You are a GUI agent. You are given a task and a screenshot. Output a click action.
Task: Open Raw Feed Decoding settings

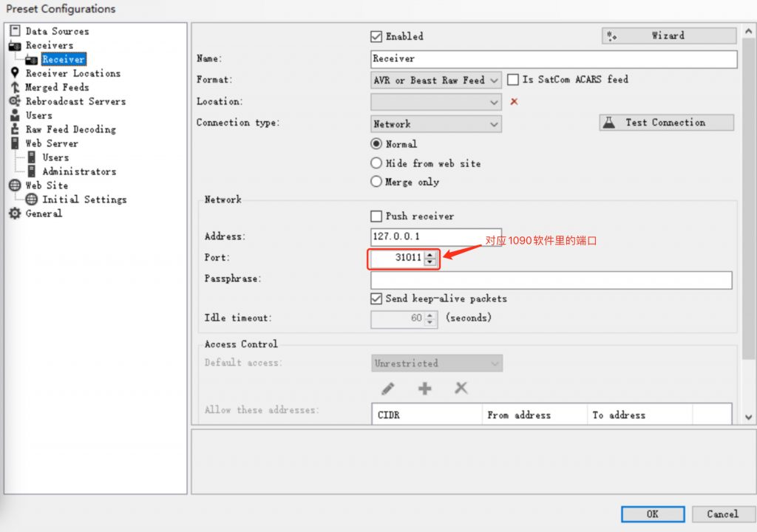point(70,129)
